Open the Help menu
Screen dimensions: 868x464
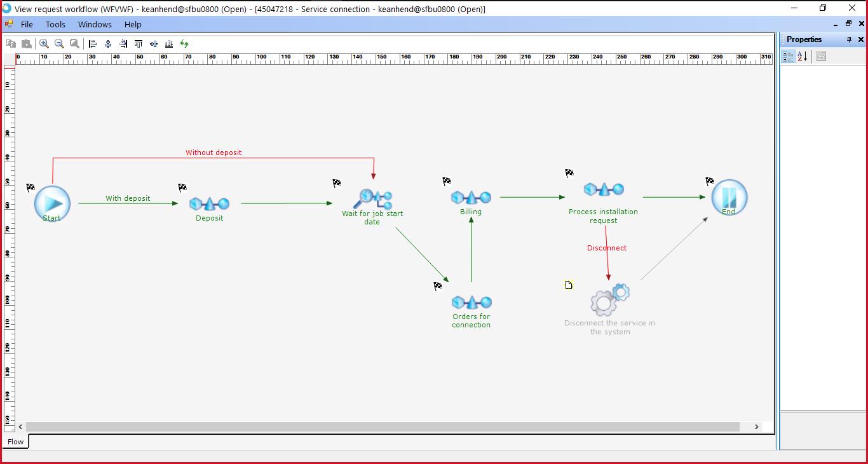click(x=133, y=24)
